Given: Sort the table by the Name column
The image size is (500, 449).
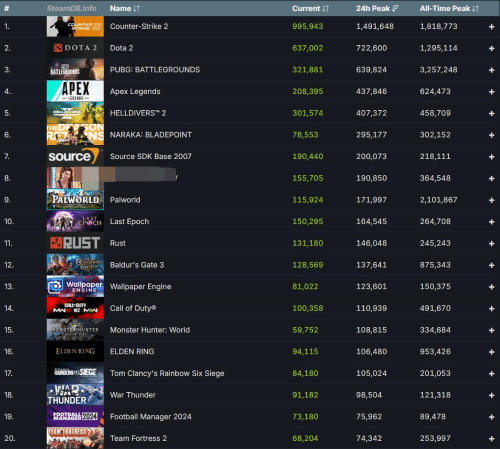Looking at the screenshot, I should click(125, 8).
